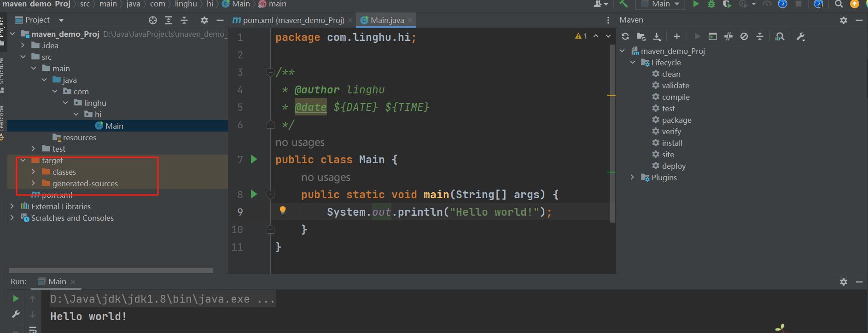Show Maven dependencies analyzer icon
The width and height of the screenshot is (868, 333).
tap(780, 36)
